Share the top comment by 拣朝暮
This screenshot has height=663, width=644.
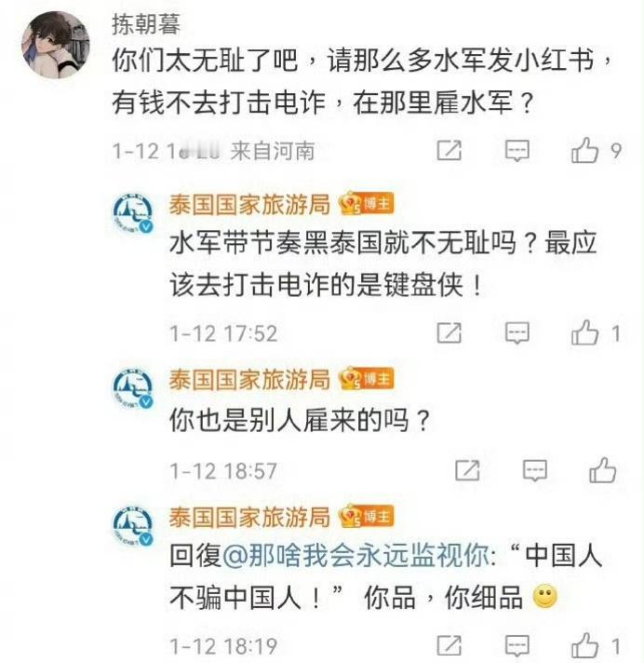click(449, 151)
